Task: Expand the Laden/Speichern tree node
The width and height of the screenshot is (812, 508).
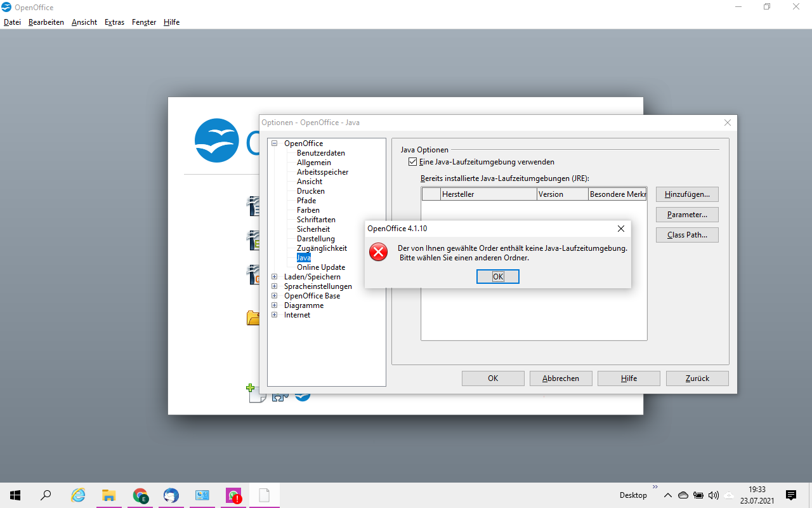Action: point(275,277)
